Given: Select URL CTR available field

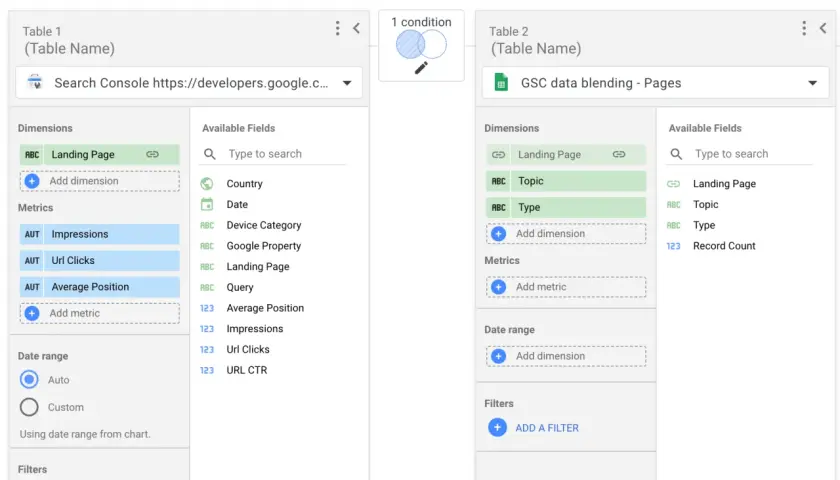Looking at the screenshot, I should click(246, 370).
